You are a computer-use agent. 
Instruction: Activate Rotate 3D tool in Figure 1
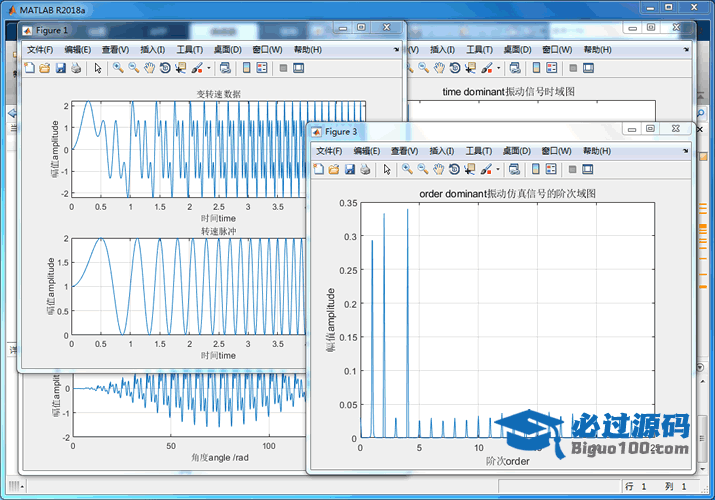(165, 68)
